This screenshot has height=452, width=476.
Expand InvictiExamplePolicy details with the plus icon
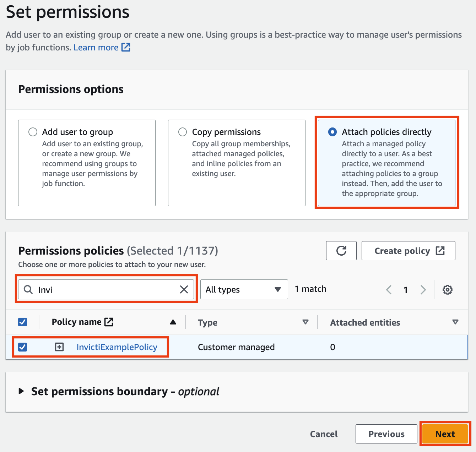coord(59,347)
